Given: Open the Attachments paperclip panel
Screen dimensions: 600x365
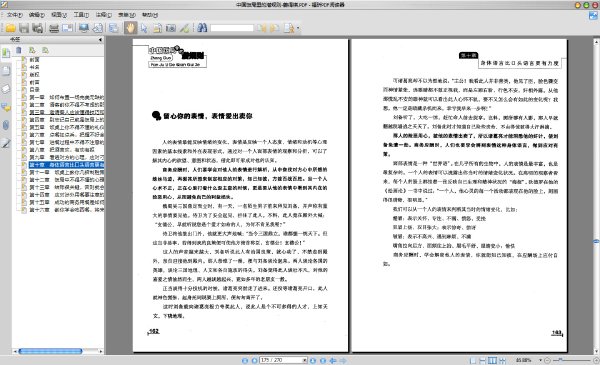Looking at the screenshot, I should 6,125.
